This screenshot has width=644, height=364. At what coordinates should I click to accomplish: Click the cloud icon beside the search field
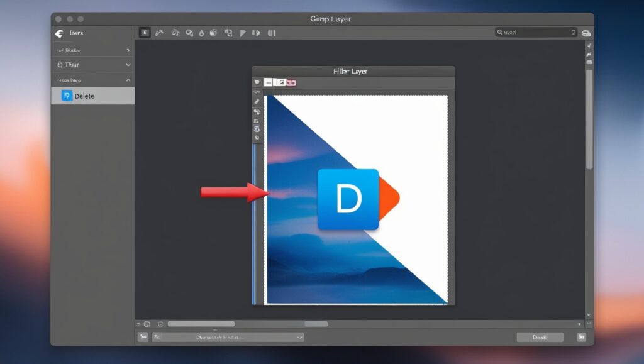tap(586, 33)
